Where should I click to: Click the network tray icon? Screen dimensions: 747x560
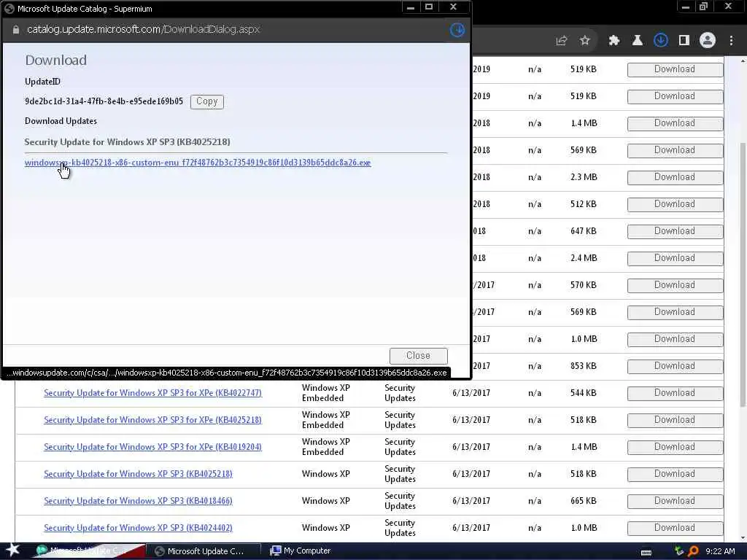(x=679, y=551)
